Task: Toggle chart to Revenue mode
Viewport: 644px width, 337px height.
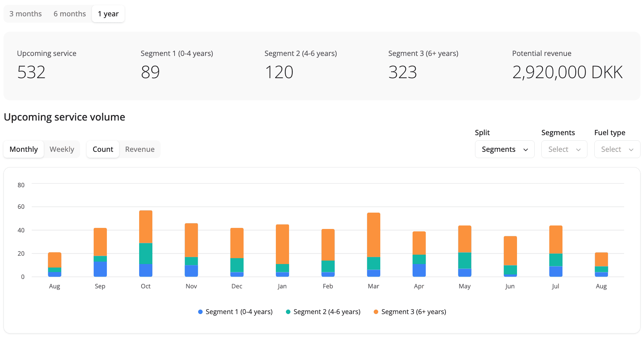Action: (x=140, y=149)
